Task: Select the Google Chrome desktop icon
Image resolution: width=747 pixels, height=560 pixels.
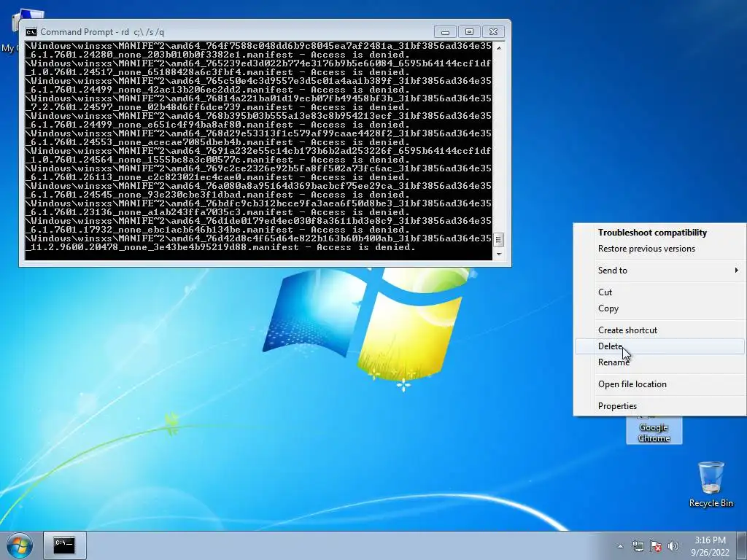Action: (654, 430)
